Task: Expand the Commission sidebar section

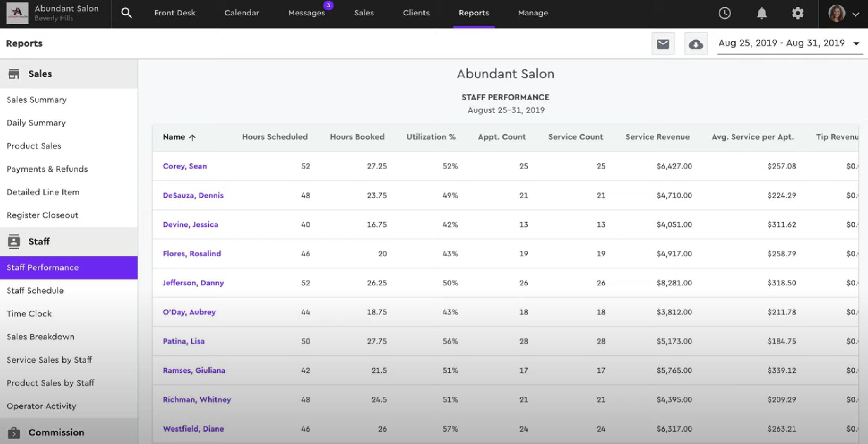Action: (x=69, y=432)
